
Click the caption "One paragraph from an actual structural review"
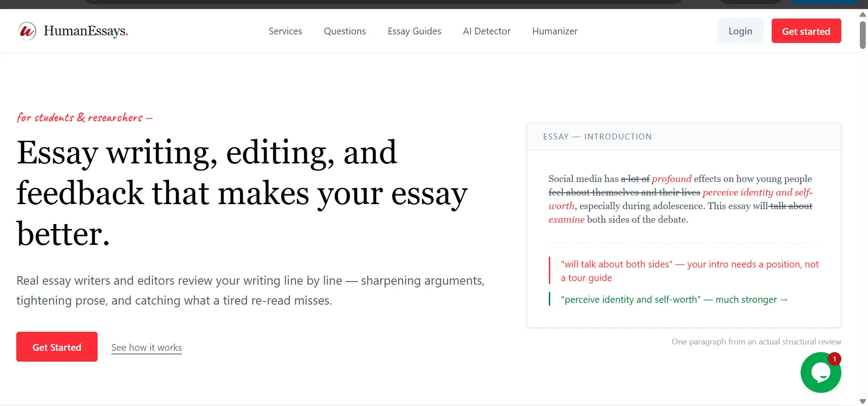point(756,342)
